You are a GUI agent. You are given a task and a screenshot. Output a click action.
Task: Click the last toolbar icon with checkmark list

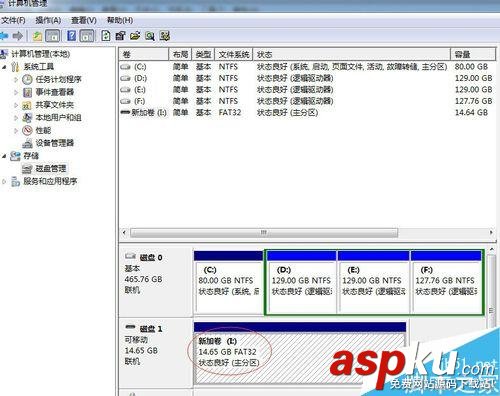click(165, 36)
